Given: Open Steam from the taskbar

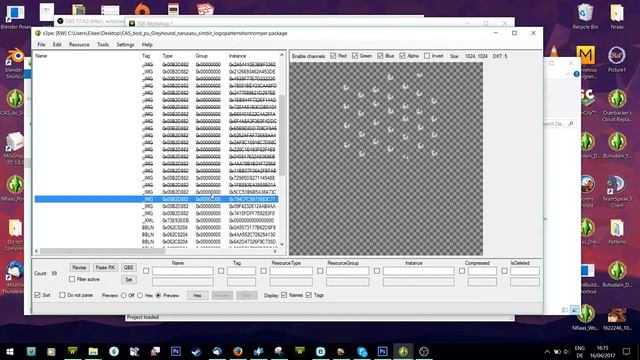Looking at the screenshot, I should [x=196, y=351].
